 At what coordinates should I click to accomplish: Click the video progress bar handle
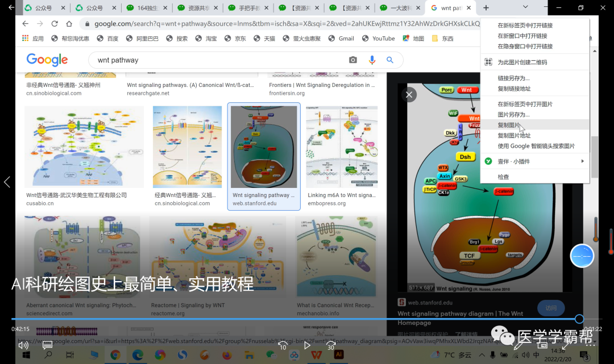point(579,319)
